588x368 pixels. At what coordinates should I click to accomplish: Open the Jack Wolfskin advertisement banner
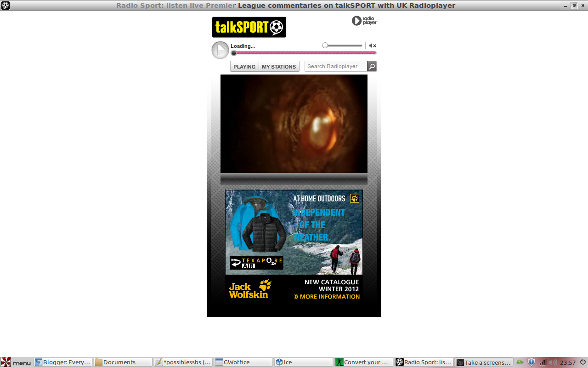294,247
